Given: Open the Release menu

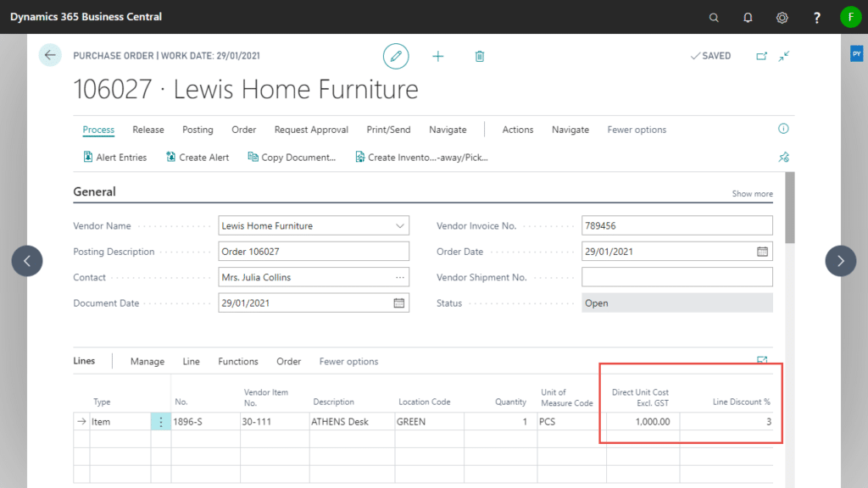Looking at the screenshot, I should tap(148, 130).
